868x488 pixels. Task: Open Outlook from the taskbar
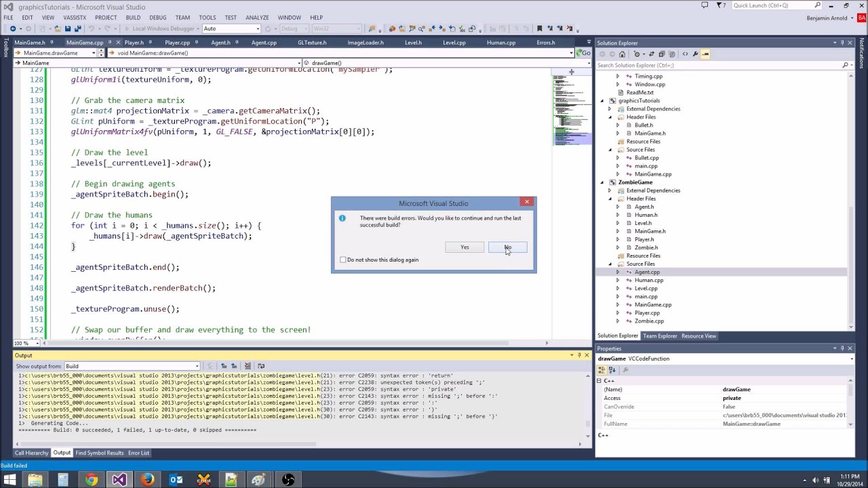(x=176, y=480)
